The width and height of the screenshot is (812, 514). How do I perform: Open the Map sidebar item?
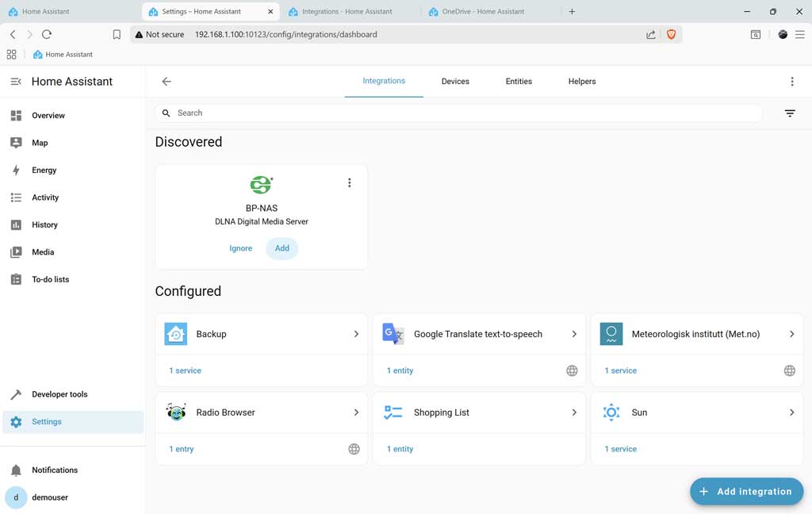[72, 143]
